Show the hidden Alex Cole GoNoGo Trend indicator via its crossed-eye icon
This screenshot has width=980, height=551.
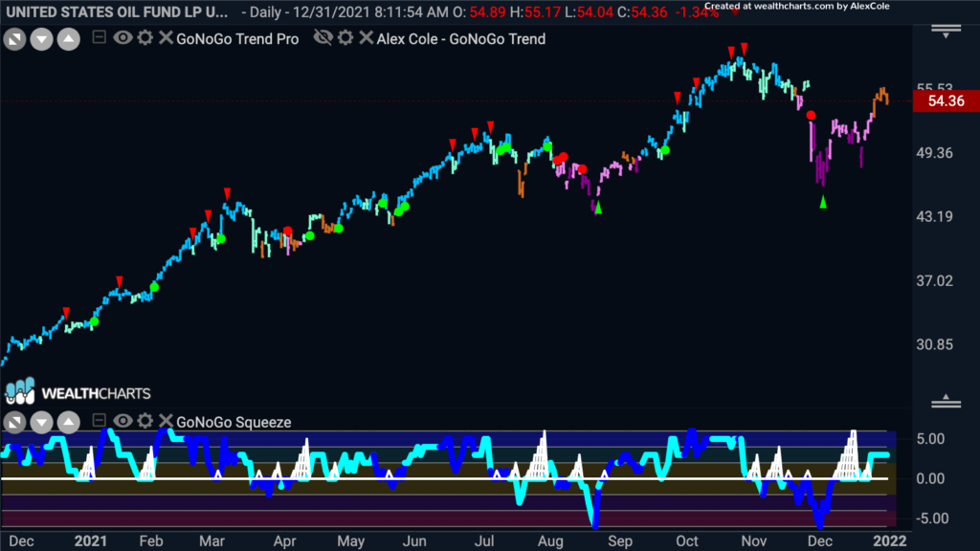pos(323,38)
